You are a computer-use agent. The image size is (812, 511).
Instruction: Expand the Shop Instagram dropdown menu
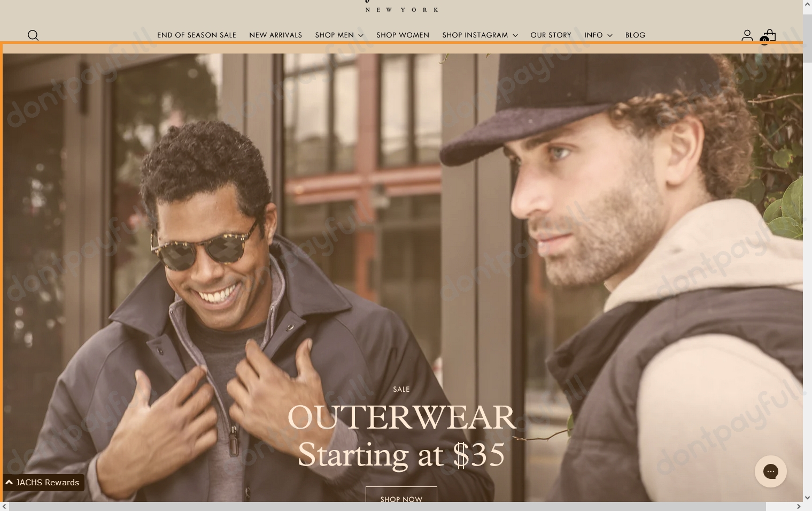[x=480, y=35]
